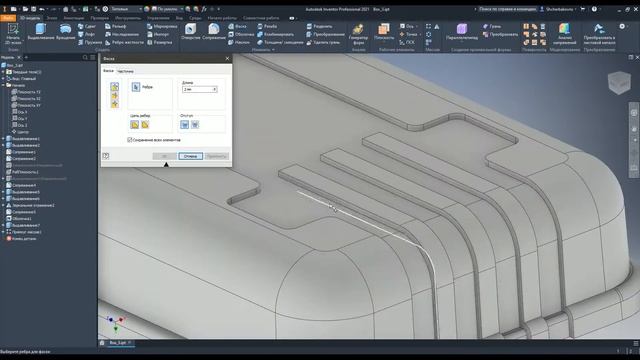Open the Параллелепипед freeform tool
The image size is (640, 360).
[x=462, y=32]
